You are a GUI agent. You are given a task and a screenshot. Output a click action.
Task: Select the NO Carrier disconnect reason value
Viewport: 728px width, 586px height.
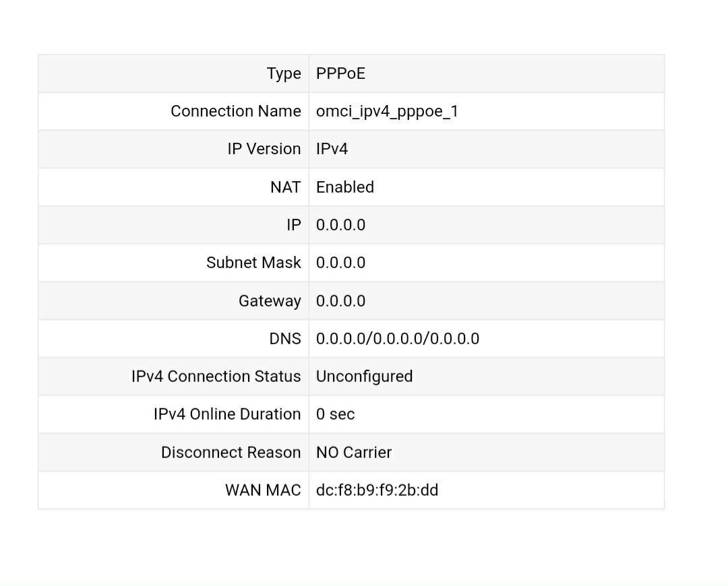click(353, 453)
